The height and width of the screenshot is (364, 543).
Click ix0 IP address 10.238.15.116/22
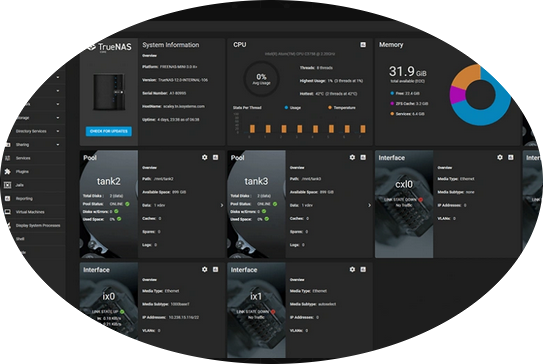click(184, 317)
